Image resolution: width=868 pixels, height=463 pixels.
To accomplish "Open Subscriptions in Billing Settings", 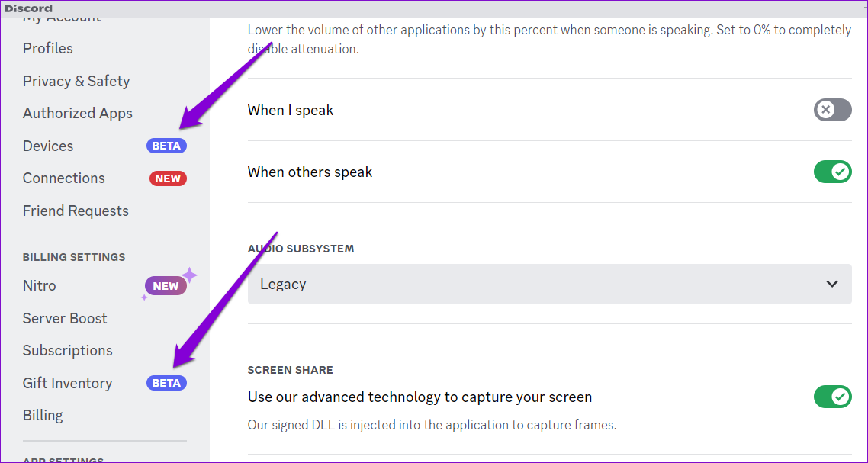I will coord(68,350).
